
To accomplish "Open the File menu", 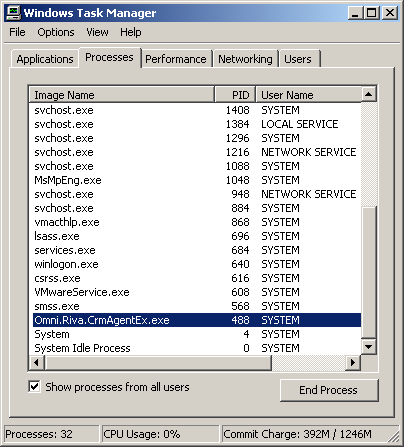I will pyautogui.click(x=17, y=32).
